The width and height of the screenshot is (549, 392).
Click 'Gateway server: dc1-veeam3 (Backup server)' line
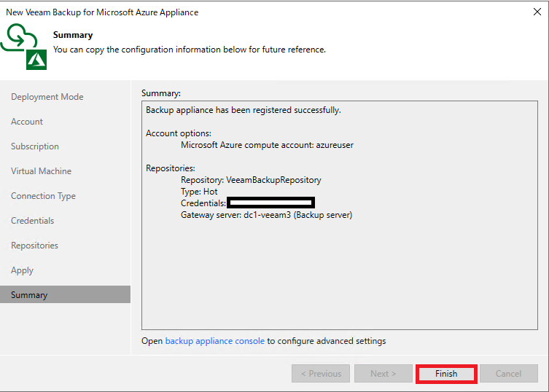pos(266,215)
